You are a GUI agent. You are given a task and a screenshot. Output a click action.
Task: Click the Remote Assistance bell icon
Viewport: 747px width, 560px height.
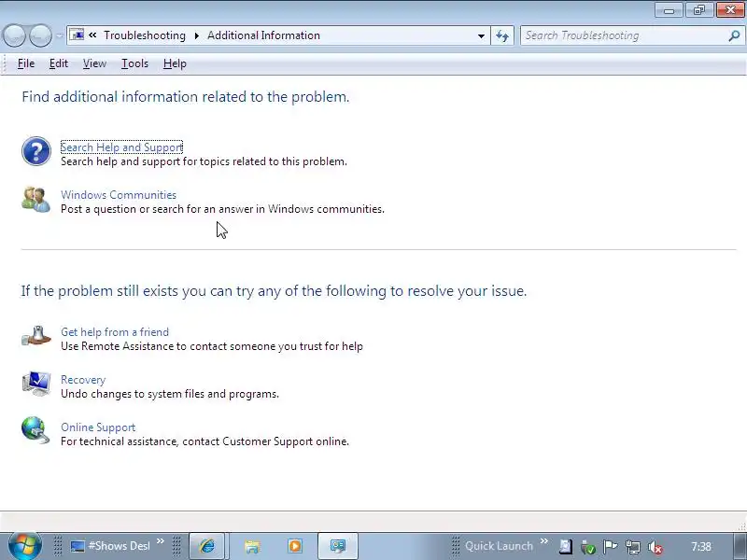click(36, 336)
